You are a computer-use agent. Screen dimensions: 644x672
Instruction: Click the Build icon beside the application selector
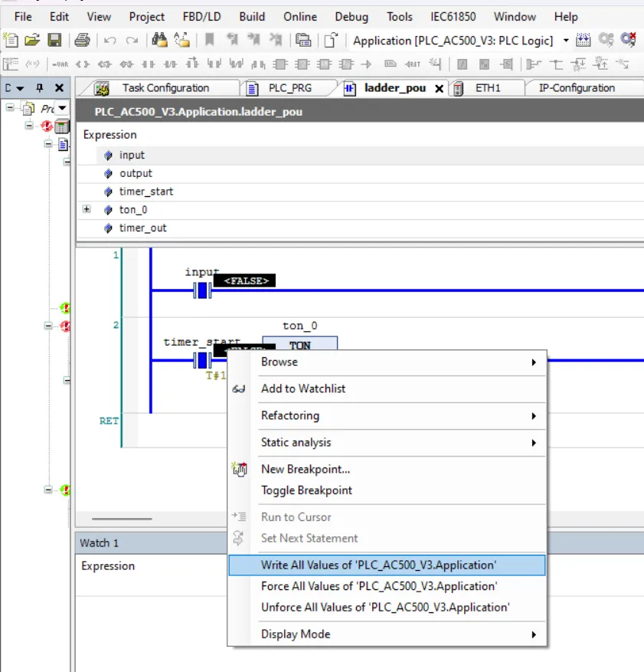[x=583, y=41]
